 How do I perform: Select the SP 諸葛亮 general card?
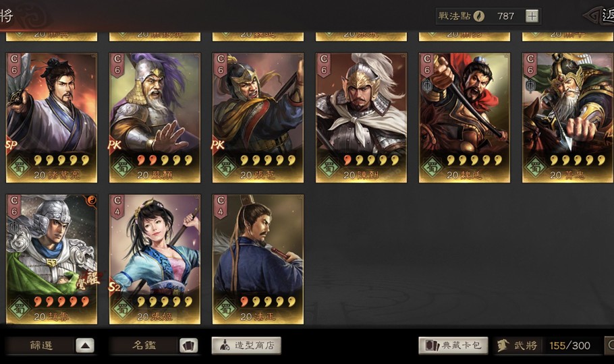[51, 118]
